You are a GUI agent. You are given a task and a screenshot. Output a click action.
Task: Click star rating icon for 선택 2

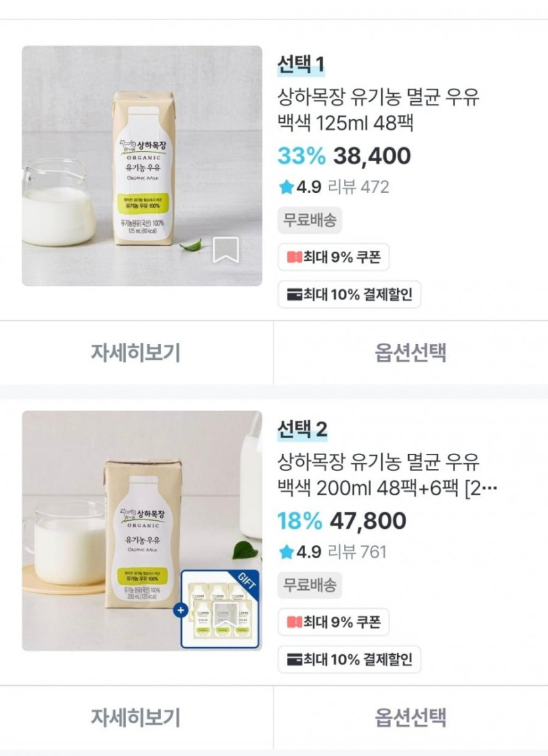286,552
